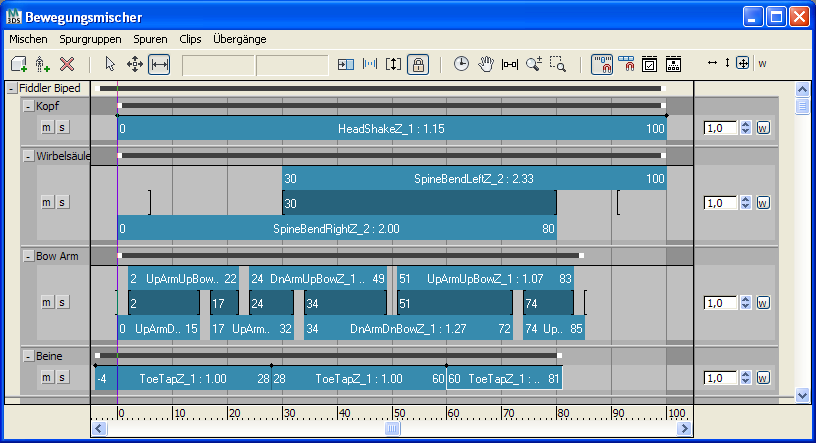Collapse the Wirbelsäule track group
Screen dimensions: 816x443
pos(29,157)
